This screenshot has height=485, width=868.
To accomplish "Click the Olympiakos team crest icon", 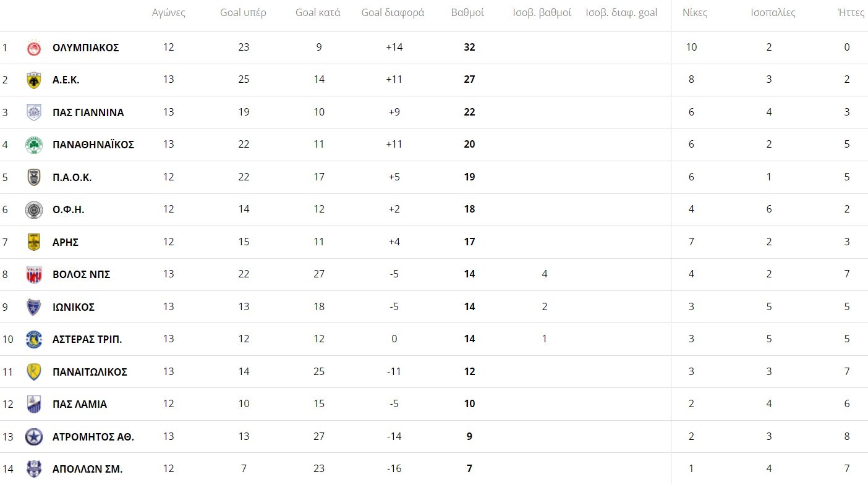I will point(34,48).
